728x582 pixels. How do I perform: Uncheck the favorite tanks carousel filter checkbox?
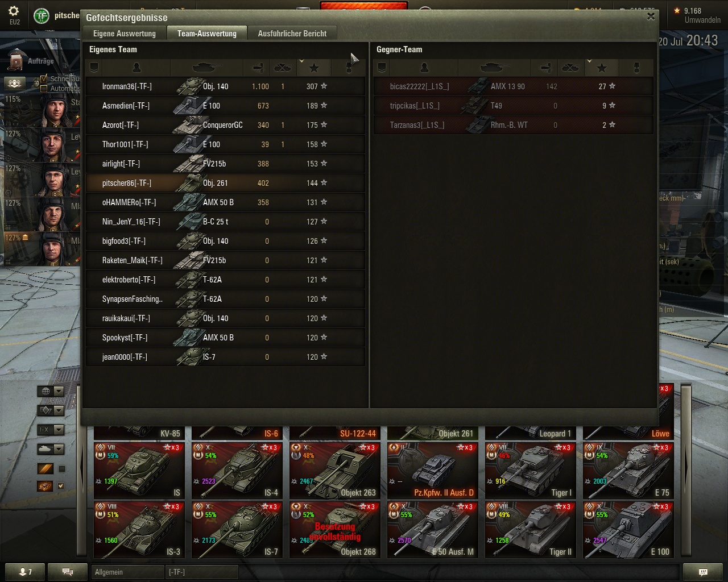(61, 486)
